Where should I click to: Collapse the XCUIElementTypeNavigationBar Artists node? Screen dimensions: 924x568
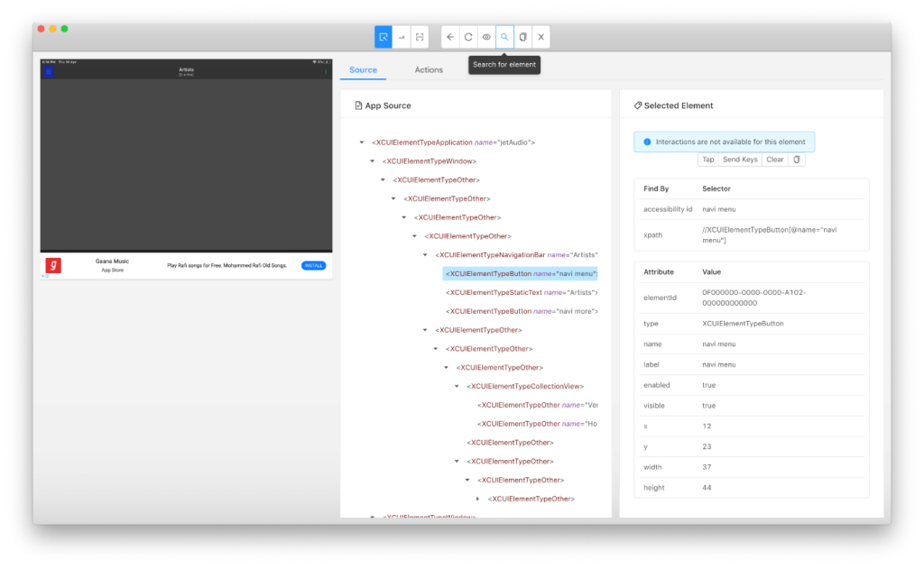coord(425,255)
